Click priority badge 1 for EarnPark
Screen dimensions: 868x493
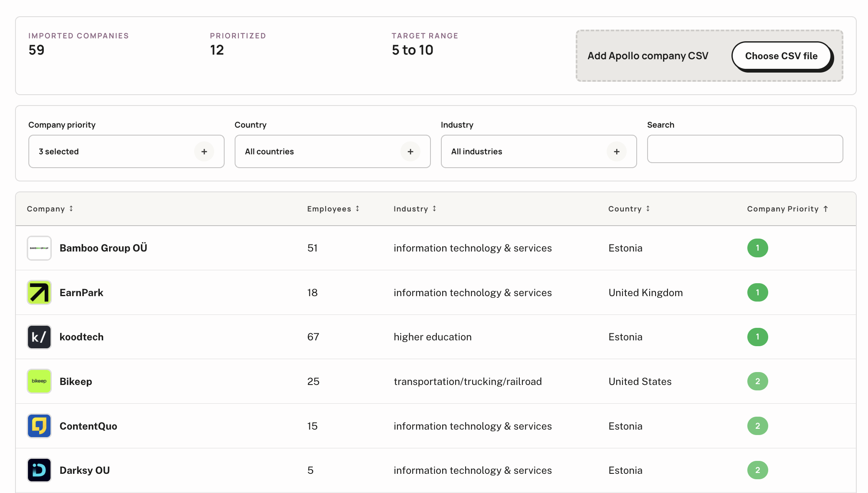[x=758, y=292]
